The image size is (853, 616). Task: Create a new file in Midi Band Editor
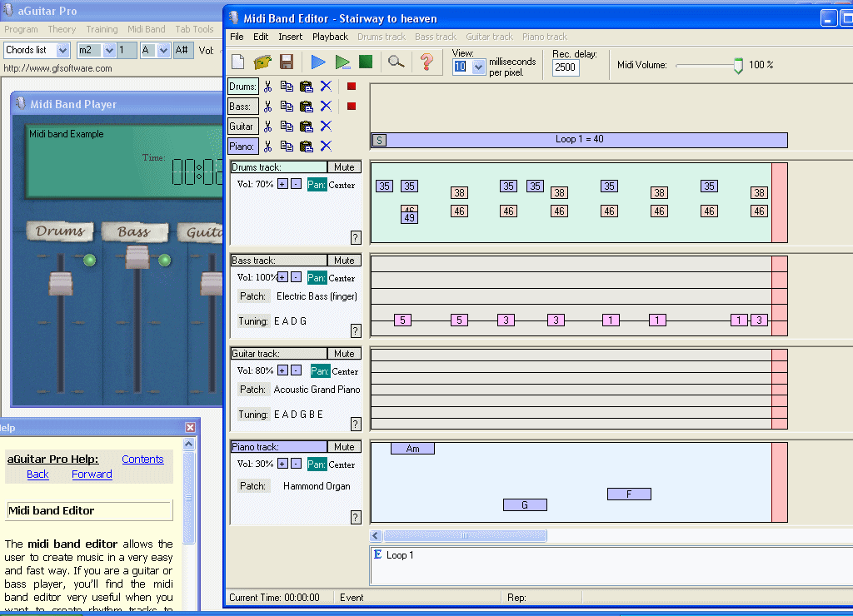238,62
